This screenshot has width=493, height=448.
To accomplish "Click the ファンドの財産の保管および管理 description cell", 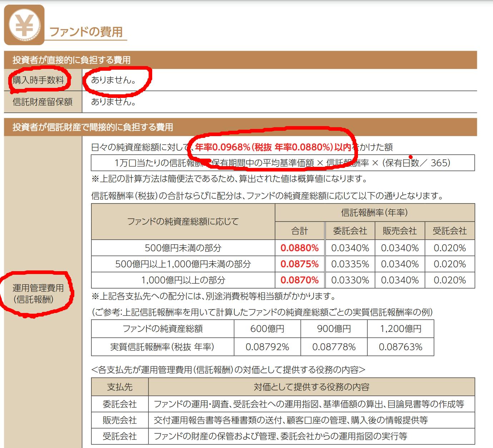I will [x=312, y=436].
